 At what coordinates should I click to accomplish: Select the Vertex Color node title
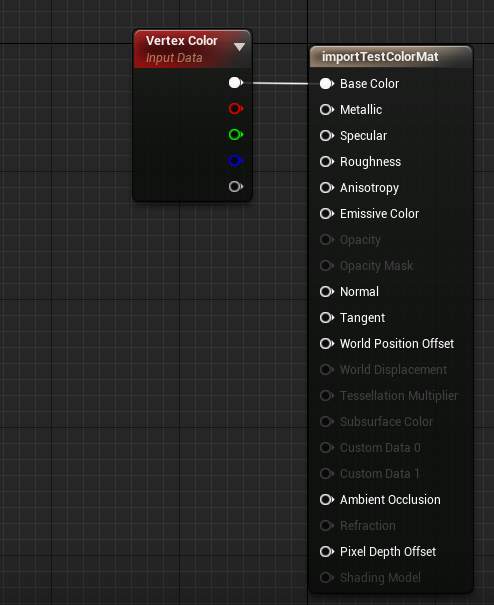pos(181,41)
